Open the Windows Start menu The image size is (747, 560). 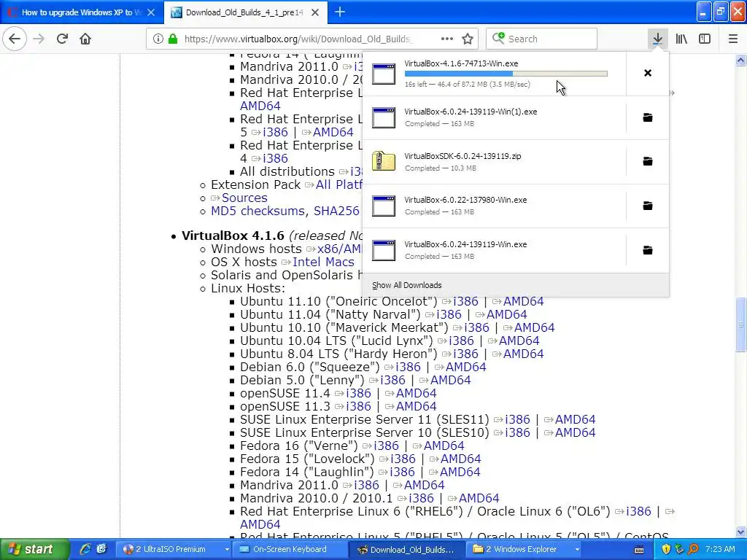(x=34, y=550)
